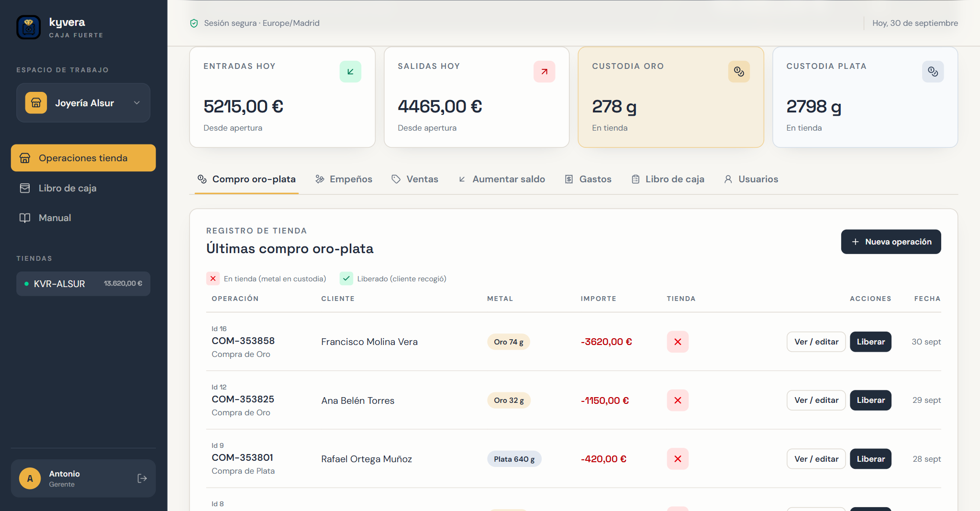Click the Importe column header

[x=599, y=299]
